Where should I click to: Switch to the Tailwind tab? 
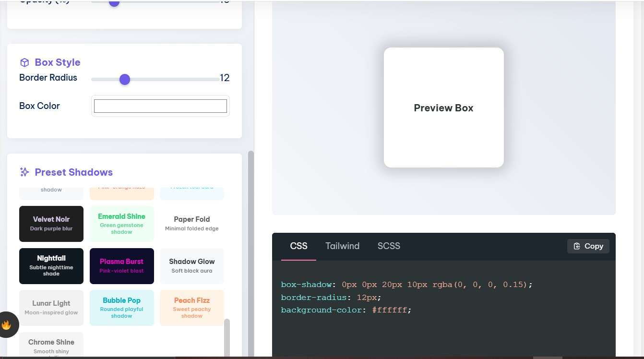pyautogui.click(x=342, y=246)
